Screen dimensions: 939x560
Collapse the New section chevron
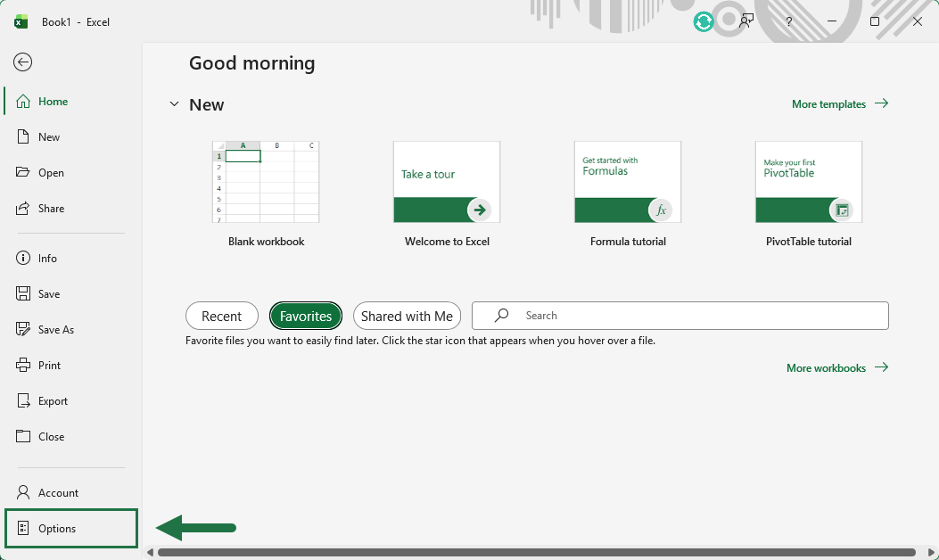(x=174, y=104)
